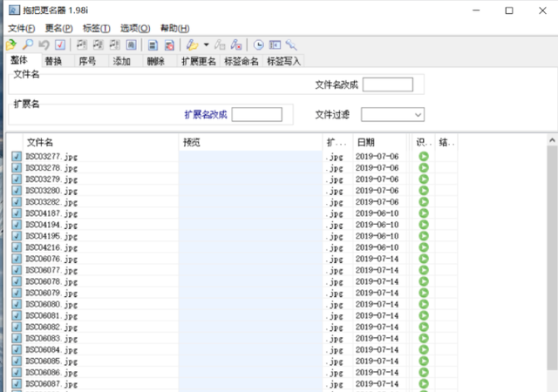Click the 识.. column header
Viewport: 558px width, 392px height.
tap(424, 142)
